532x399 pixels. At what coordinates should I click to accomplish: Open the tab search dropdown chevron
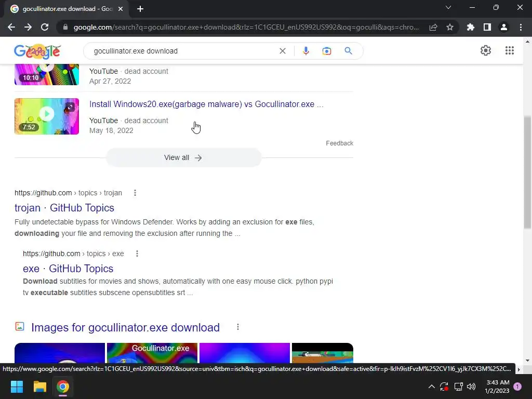[x=448, y=7]
